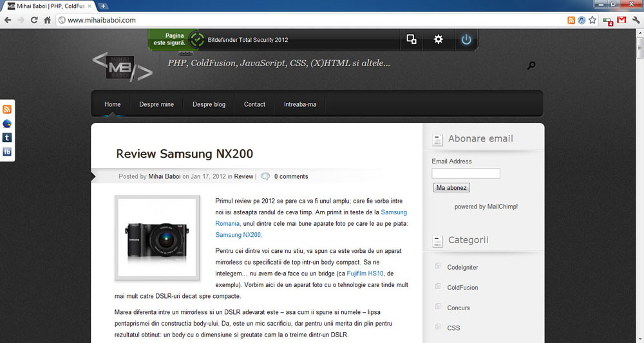Open Bitdefender settings gear icon
The image size is (644, 343).
click(439, 40)
